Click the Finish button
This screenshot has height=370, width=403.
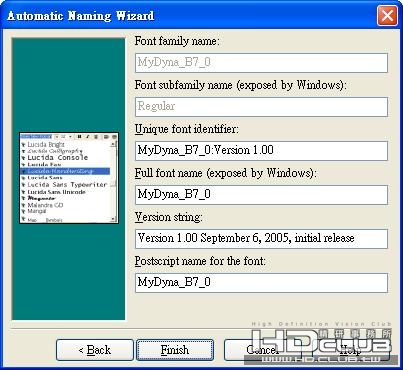point(175,350)
